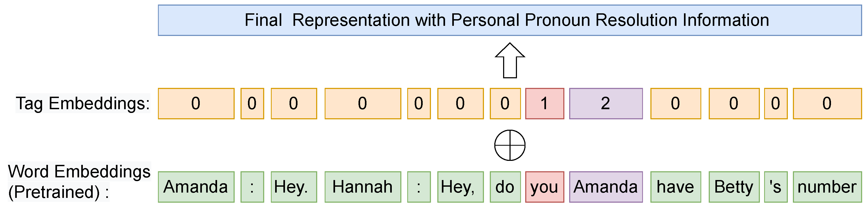Click the 's word box
This screenshot has height=212, width=868.
(776, 187)
